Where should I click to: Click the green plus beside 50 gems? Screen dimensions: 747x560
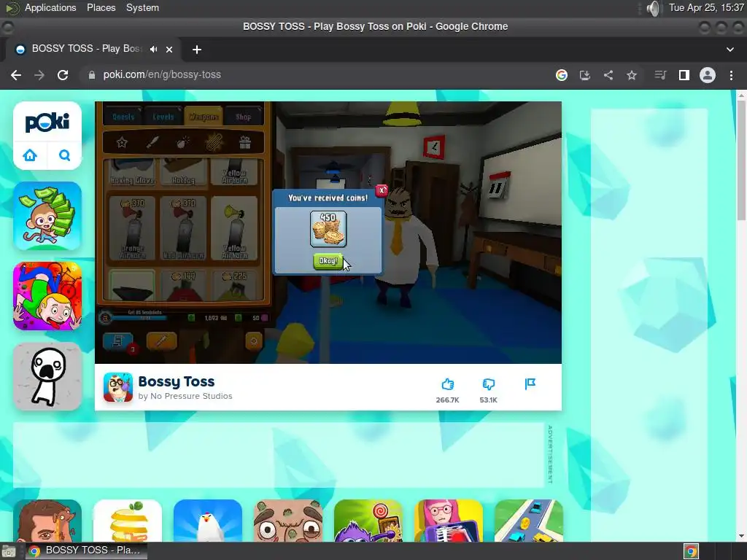click(x=239, y=318)
